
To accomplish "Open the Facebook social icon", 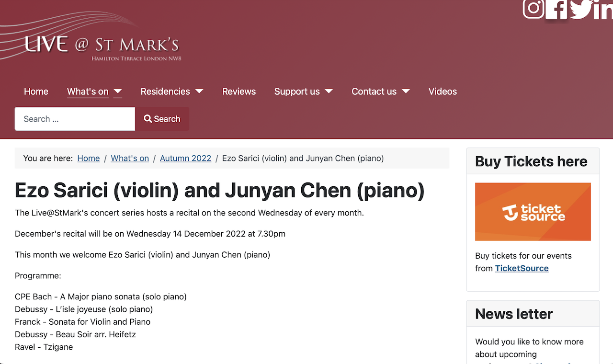I will coord(556,9).
